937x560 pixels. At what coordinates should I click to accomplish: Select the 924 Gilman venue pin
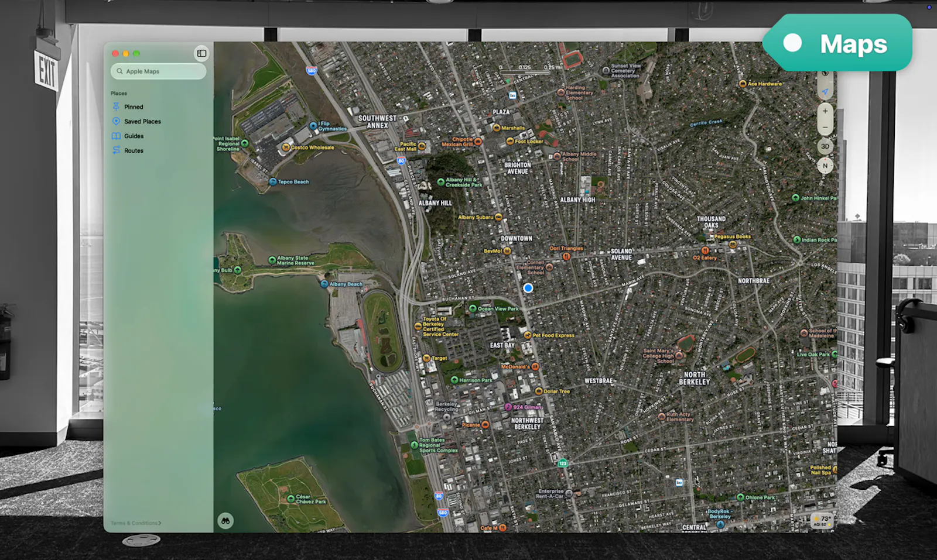[x=508, y=407]
